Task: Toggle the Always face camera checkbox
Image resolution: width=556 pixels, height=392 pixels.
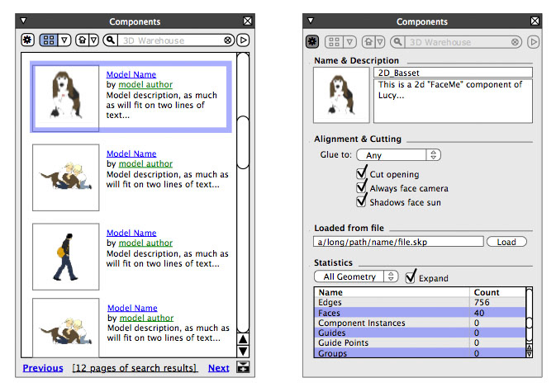Action: tap(361, 187)
